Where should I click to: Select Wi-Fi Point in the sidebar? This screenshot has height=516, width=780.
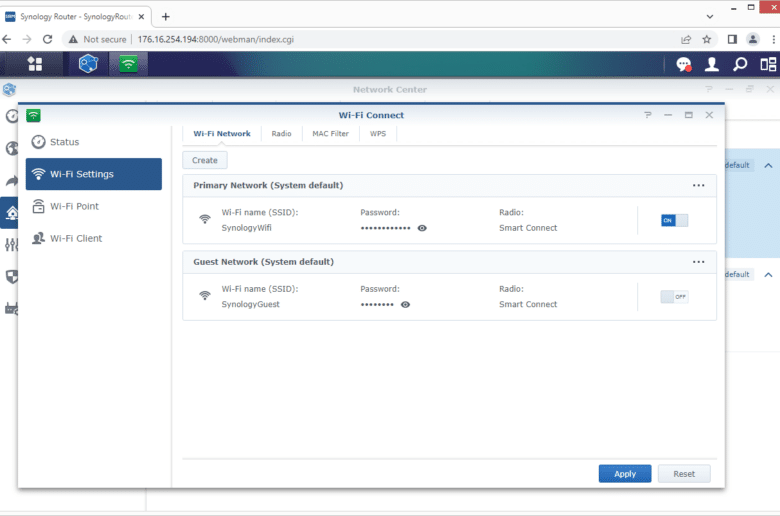coord(94,206)
